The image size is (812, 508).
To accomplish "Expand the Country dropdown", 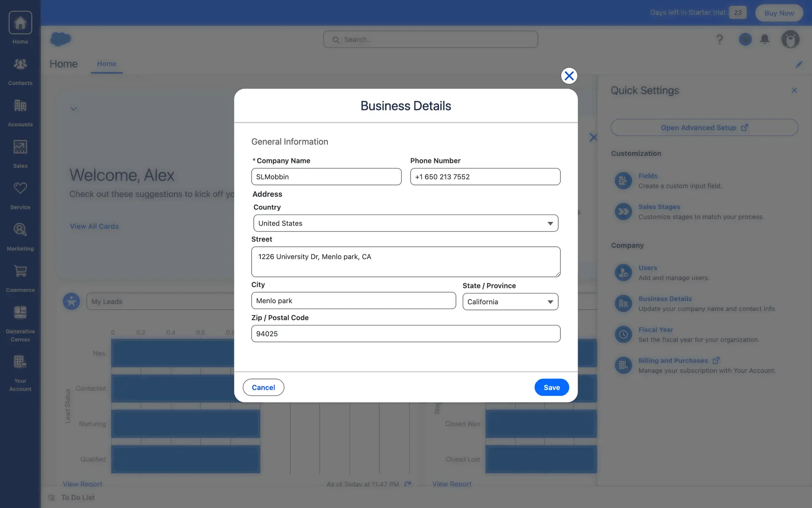I will tap(405, 223).
